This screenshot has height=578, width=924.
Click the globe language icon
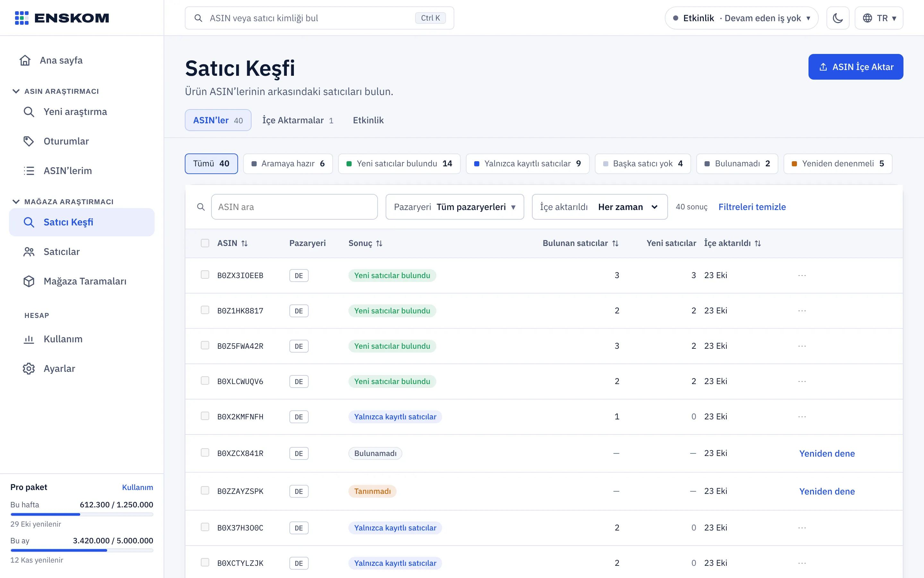point(868,18)
